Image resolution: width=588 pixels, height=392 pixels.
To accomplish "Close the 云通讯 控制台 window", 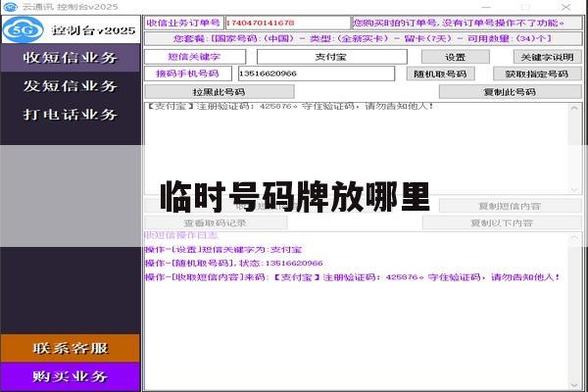I will (x=565, y=7).
